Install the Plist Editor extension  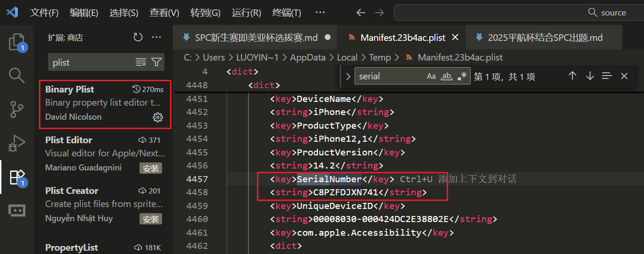pyautogui.click(x=151, y=168)
